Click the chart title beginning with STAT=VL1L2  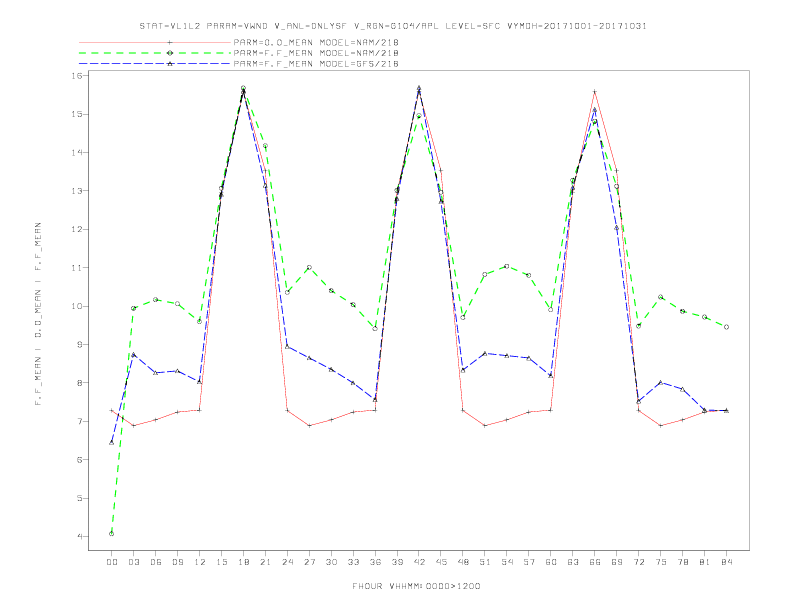(x=393, y=26)
